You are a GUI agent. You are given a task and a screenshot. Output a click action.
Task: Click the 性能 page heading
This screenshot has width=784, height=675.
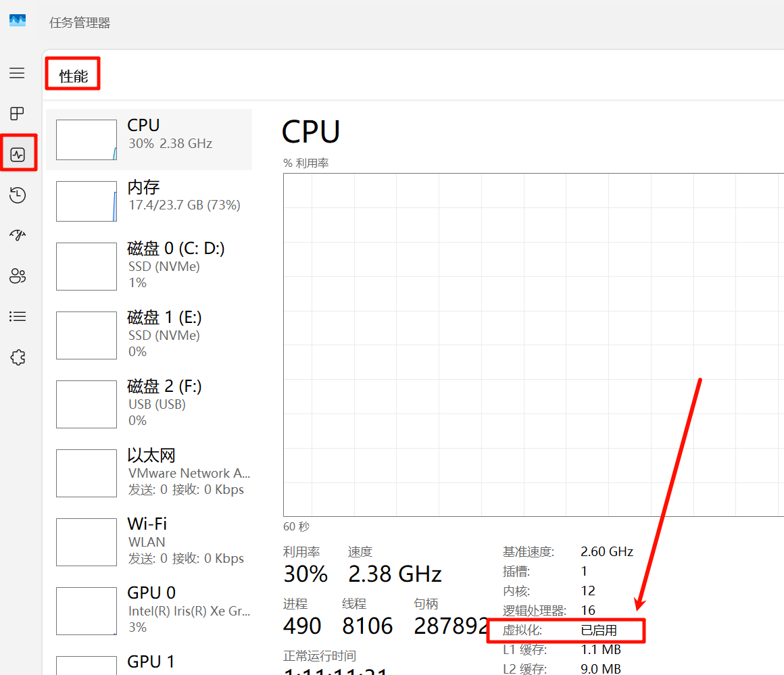(74, 76)
